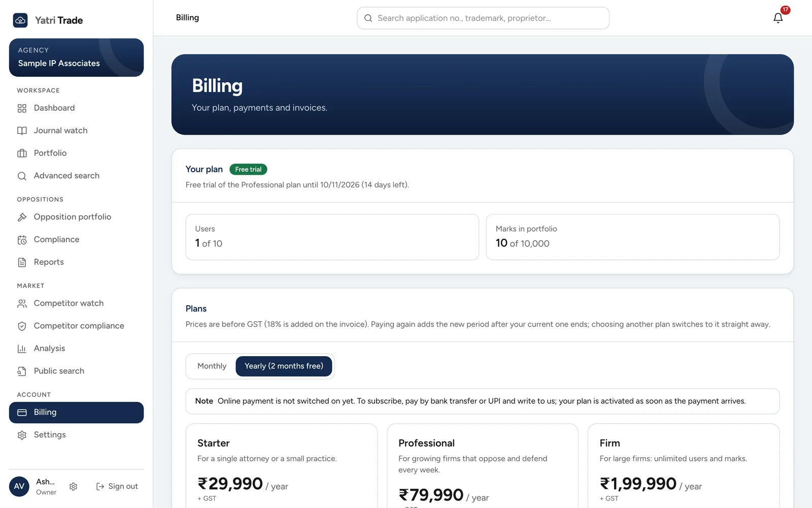
Task: Click the Portfolio briefcase icon
Action: pyautogui.click(x=22, y=153)
